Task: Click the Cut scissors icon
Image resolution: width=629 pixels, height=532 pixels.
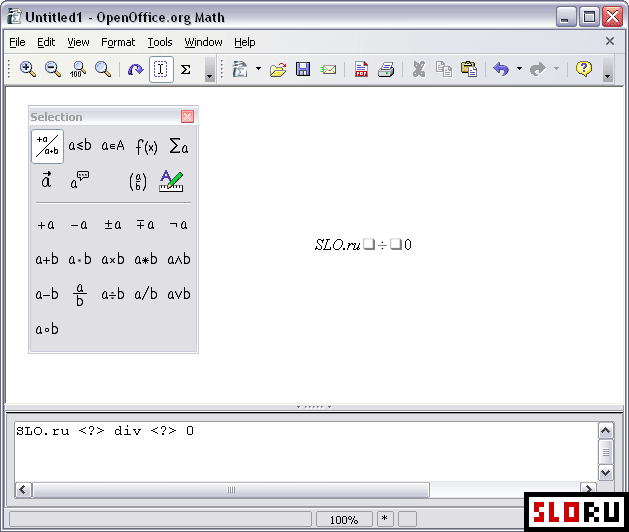Action: click(419, 69)
